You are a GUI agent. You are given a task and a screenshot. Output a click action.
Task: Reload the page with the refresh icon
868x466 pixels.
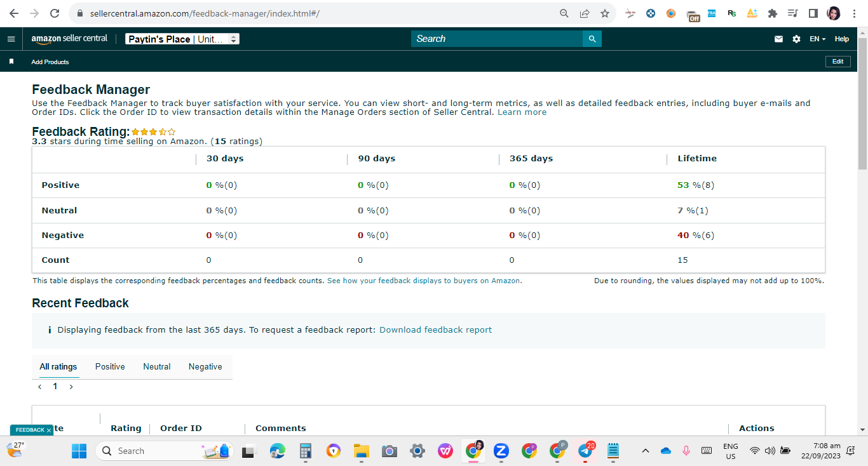[55, 13]
